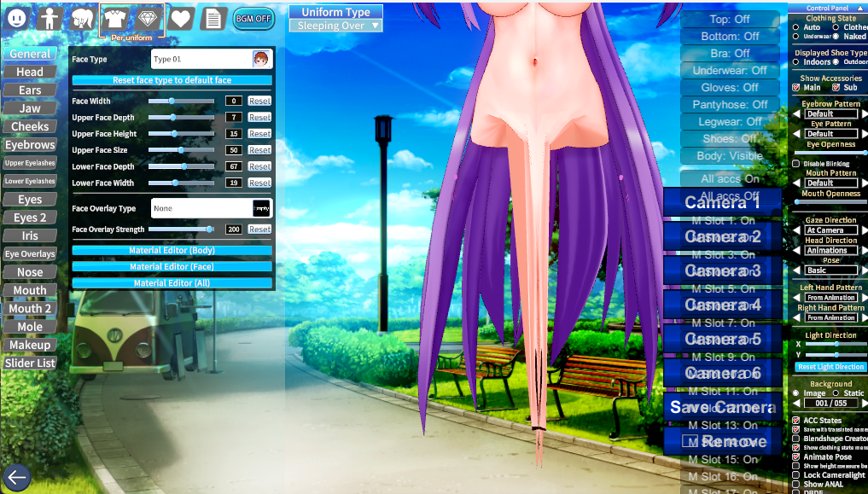Open the Body category icon
This screenshot has height=494, width=868.
coord(50,18)
